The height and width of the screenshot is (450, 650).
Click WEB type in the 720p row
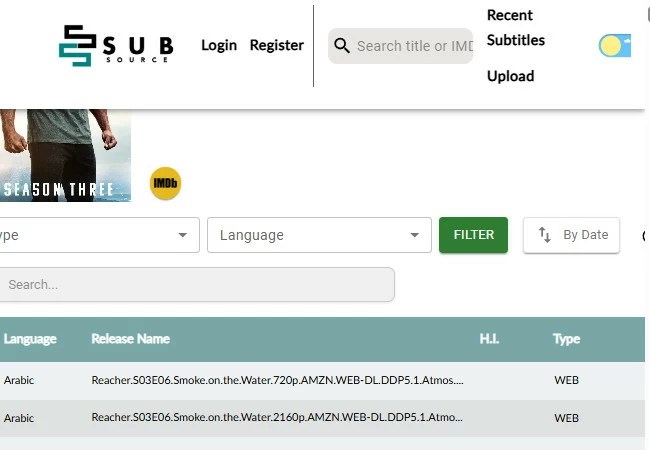(x=566, y=380)
